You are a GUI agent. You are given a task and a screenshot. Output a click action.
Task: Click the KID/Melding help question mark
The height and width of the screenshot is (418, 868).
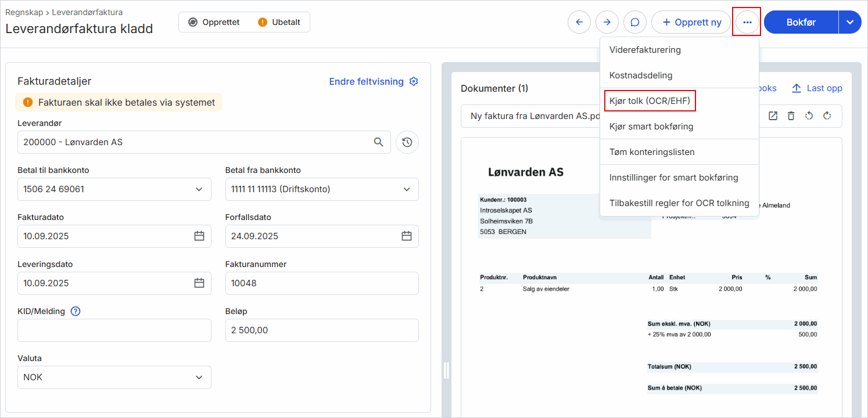pyautogui.click(x=76, y=311)
